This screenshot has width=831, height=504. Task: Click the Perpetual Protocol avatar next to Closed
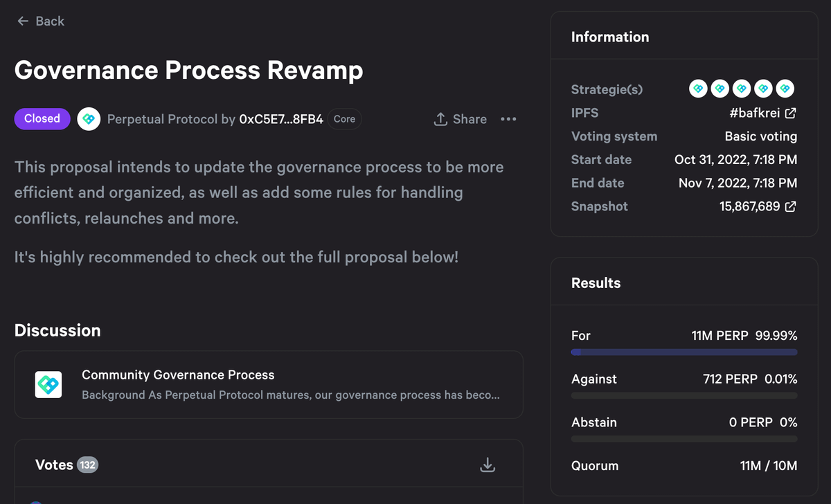(88, 119)
